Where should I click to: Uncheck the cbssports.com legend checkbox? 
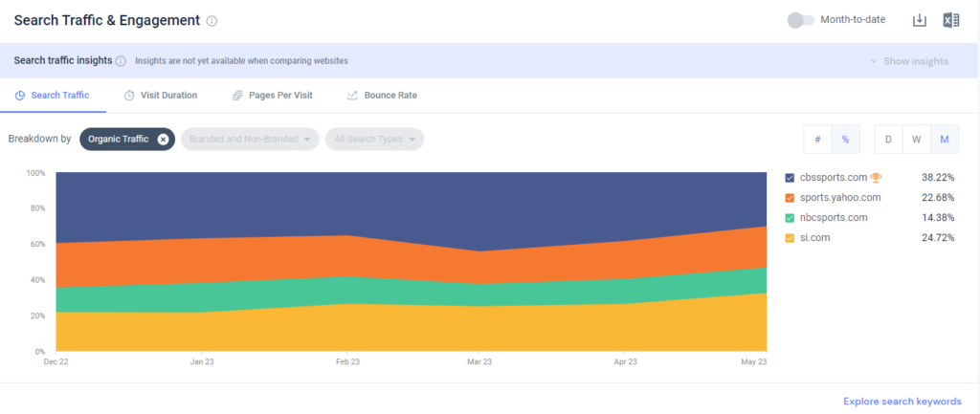(790, 178)
